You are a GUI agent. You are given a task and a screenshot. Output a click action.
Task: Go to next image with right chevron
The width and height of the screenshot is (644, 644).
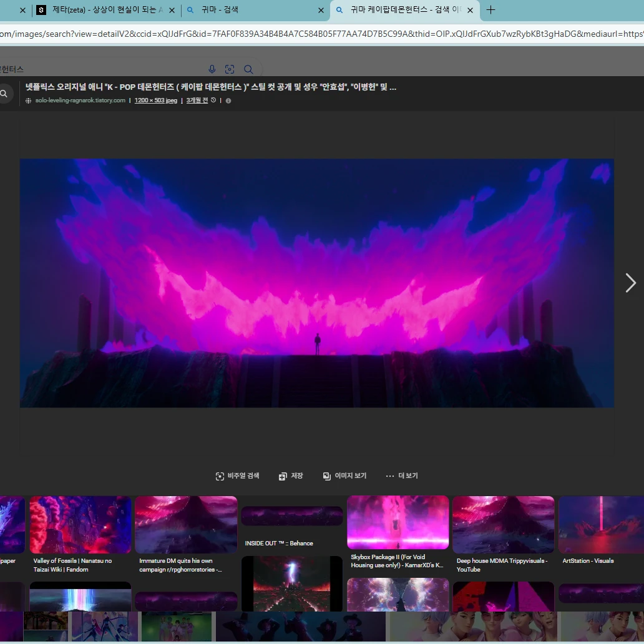(630, 283)
